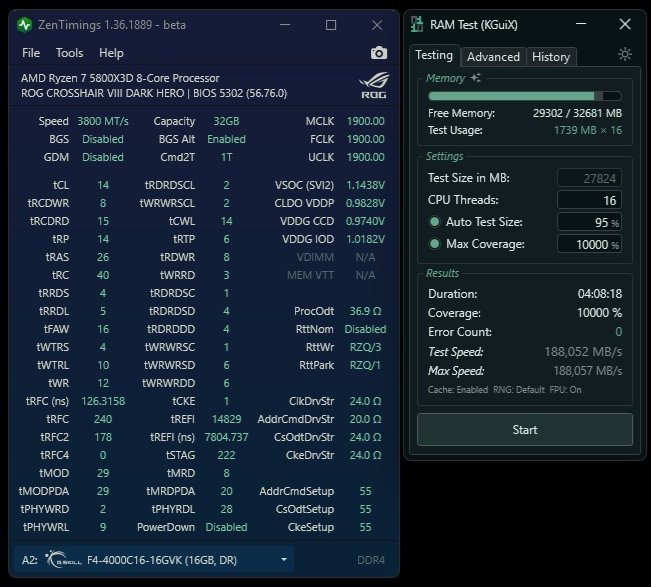Click the Cache: Enabled status text

(x=458, y=390)
